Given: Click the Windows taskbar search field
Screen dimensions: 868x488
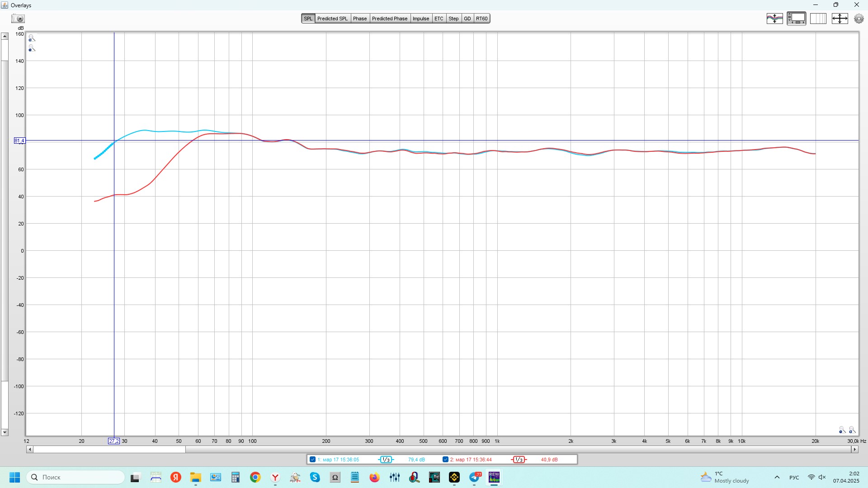Looking at the screenshot, I should pos(77,477).
